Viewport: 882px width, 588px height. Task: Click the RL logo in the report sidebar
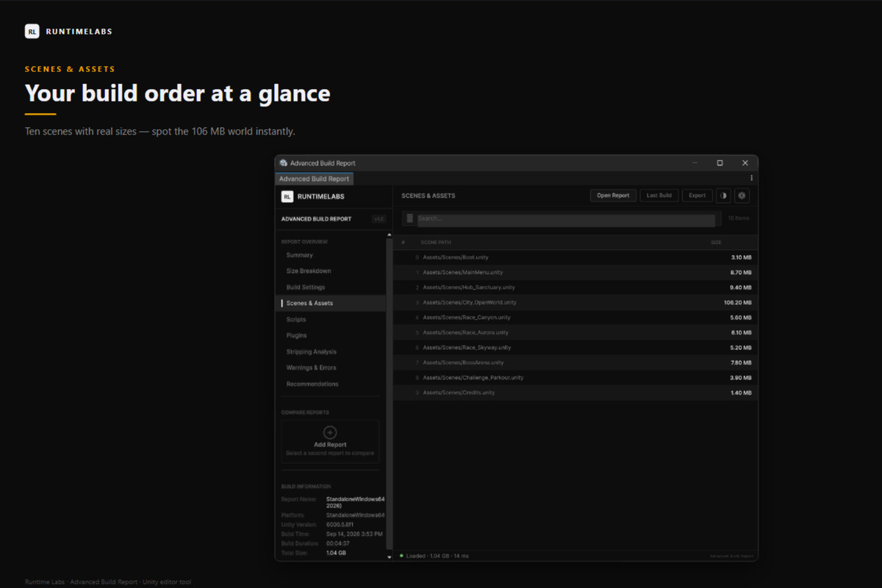(x=287, y=196)
